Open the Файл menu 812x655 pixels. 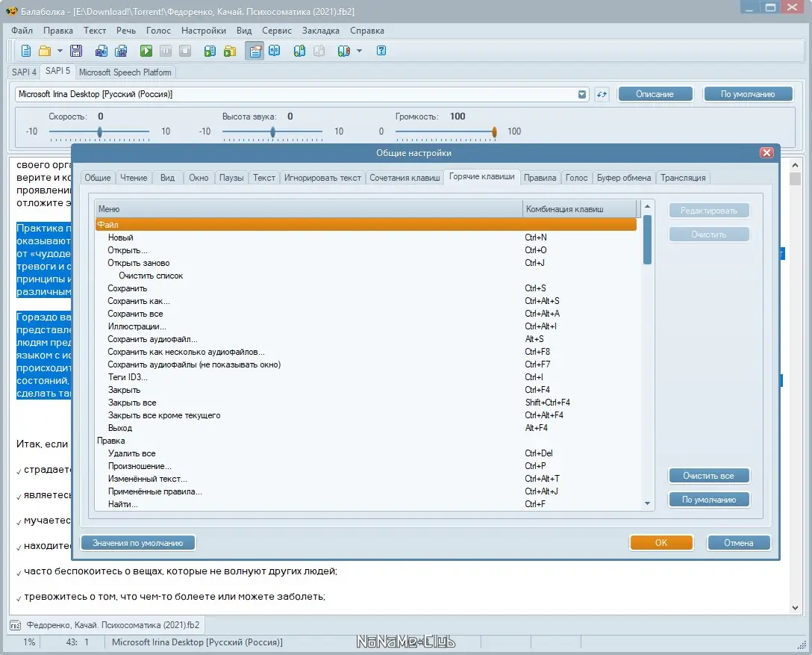(x=22, y=31)
